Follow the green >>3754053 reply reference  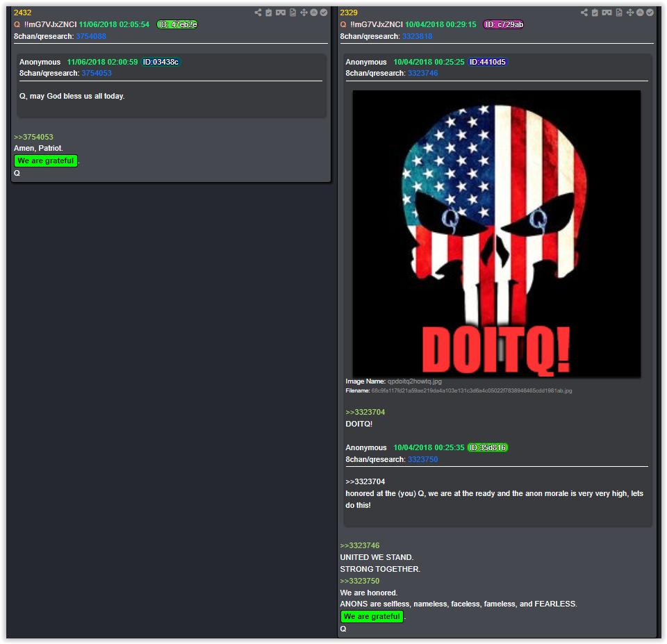point(33,137)
